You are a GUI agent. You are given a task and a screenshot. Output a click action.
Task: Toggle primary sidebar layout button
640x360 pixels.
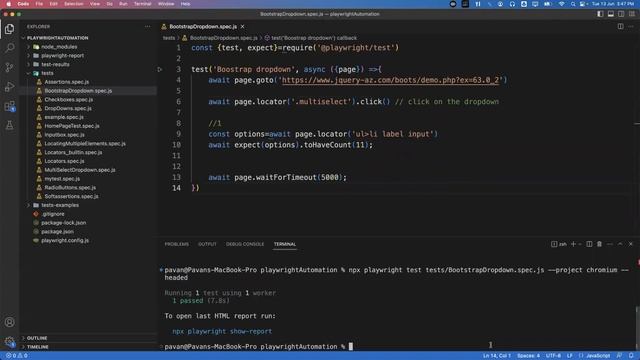coord(600,14)
